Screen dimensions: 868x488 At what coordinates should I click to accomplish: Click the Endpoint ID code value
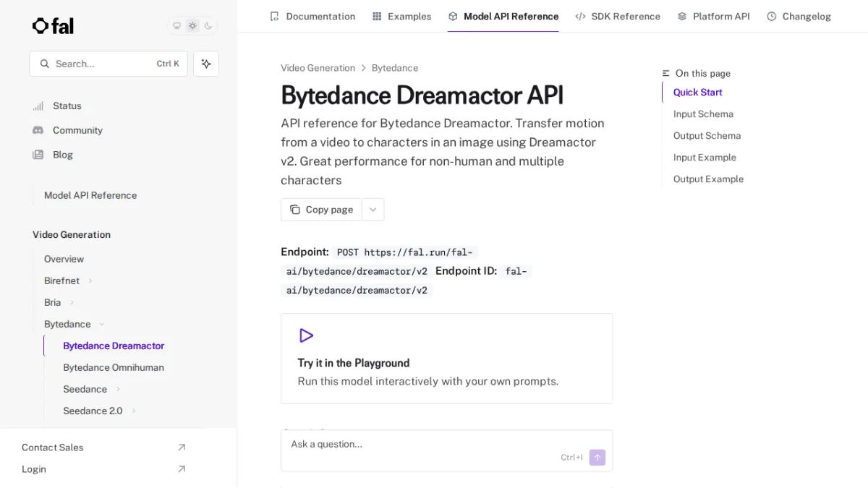coord(407,281)
